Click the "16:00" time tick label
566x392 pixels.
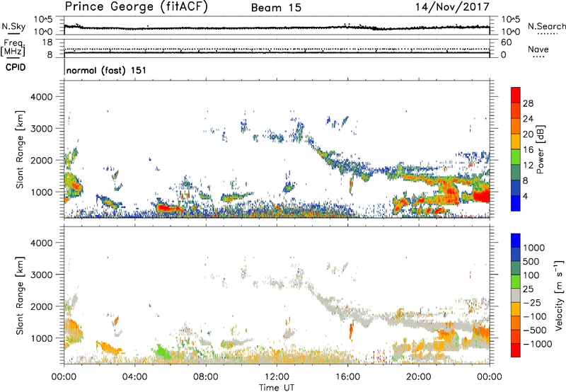[x=347, y=377]
